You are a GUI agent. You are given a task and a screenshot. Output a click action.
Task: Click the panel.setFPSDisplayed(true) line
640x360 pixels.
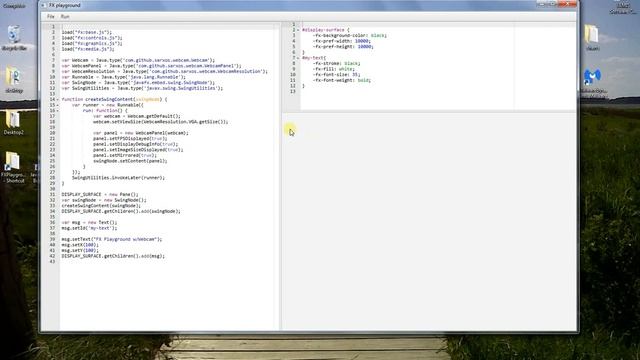coord(130,138)
